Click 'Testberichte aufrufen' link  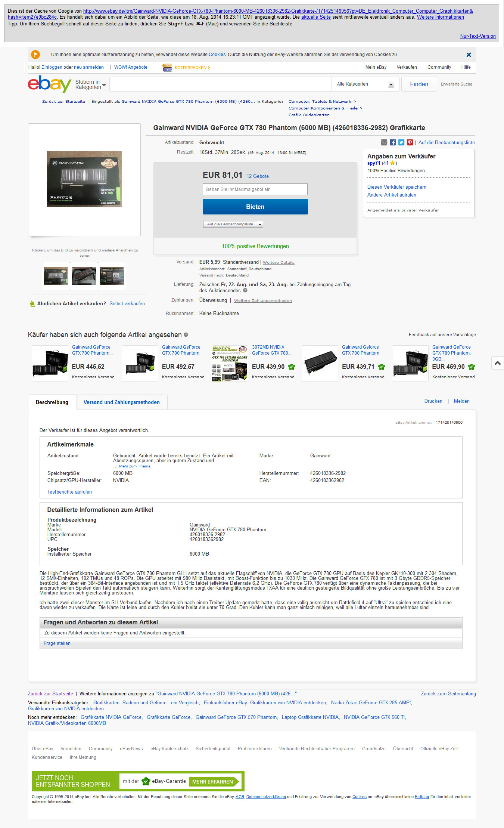coord(69,492)
